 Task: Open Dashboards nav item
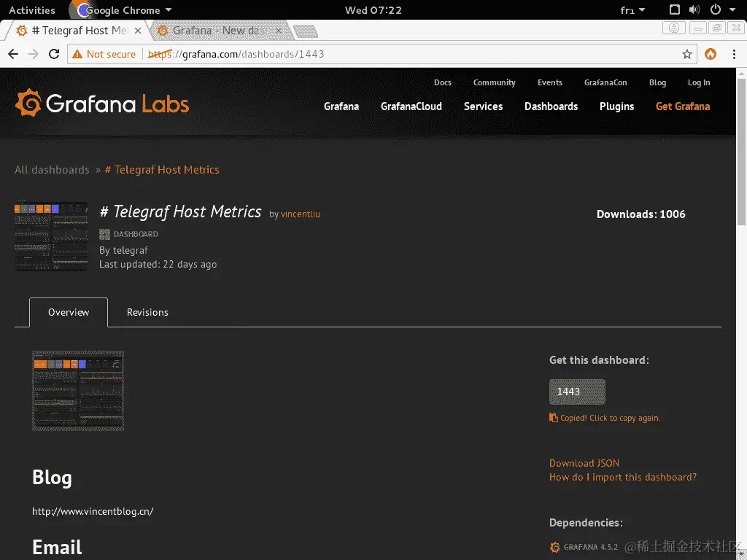(x=551, y=106)
